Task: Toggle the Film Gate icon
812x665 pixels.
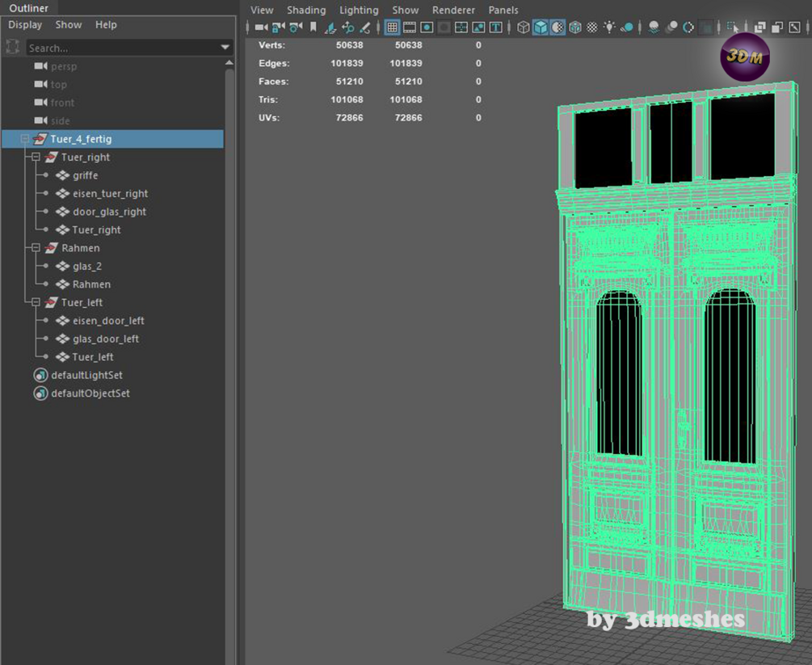Action: [410, 27]
